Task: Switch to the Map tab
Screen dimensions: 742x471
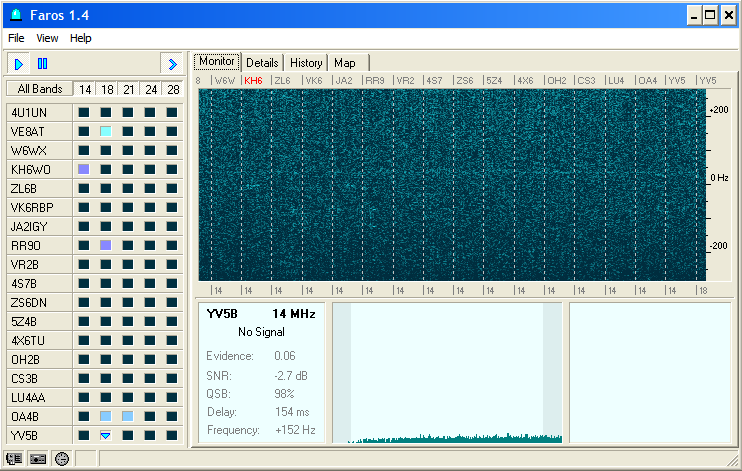Action: coord(347,63)
